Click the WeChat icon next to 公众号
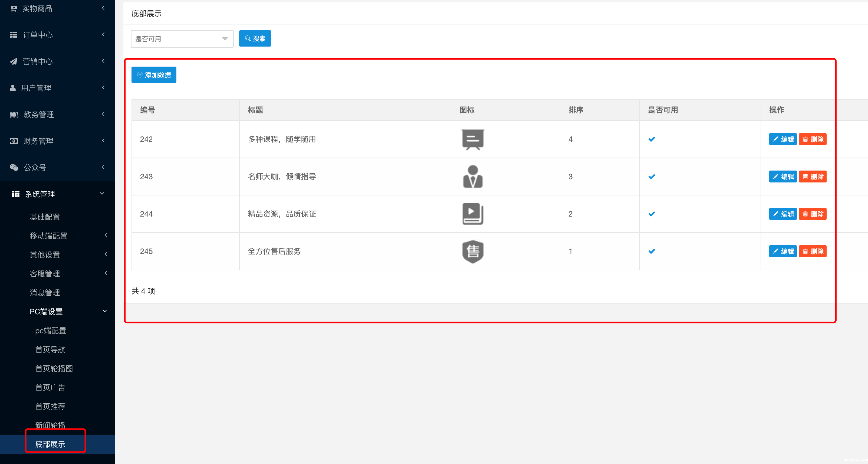This screenshot has width=868, height=464. point(14,167)
